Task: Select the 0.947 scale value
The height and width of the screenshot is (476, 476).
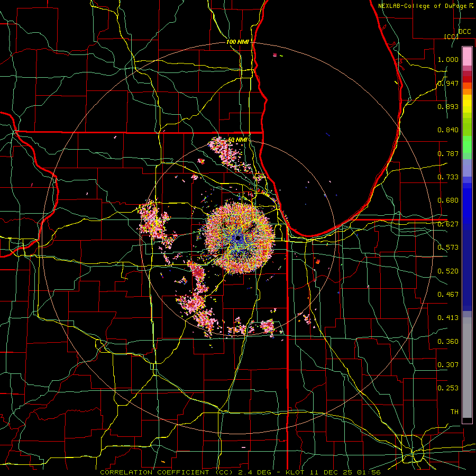Action: coord(448,83)
